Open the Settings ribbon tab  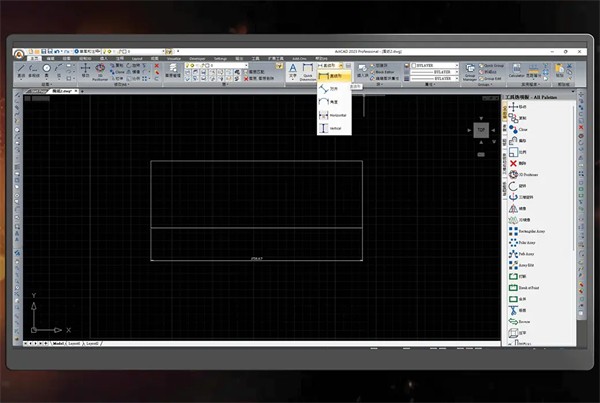pos(220,58)
